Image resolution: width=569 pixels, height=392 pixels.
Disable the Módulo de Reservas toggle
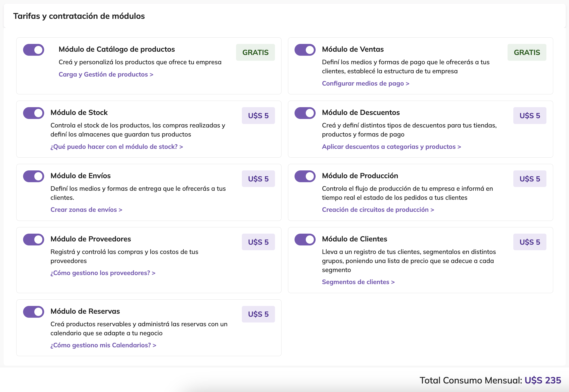click(x=34, y=312)
